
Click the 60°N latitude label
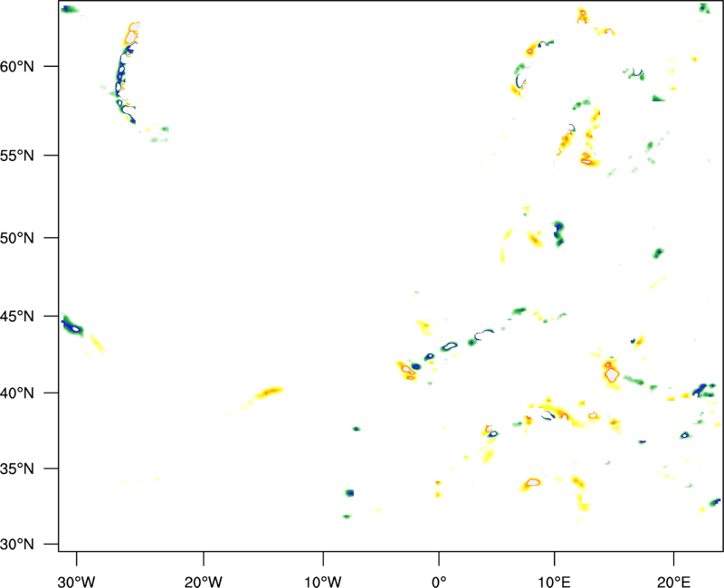tap(17, 67)
